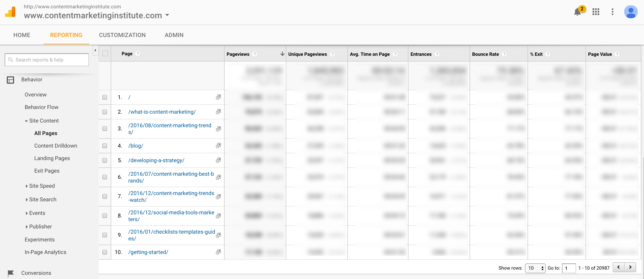Open the Exit Pages report
The height and width of the screenshot is (279, 644).
coord(47,171)
